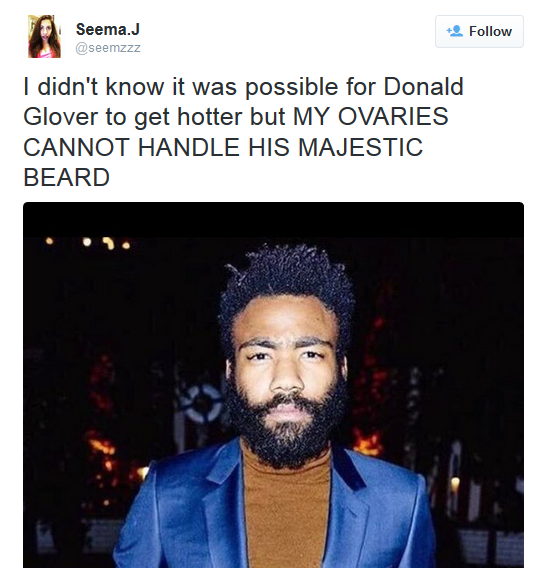This screenshot has width=540, height=568.
Task: Open the attached photo of the bearded man
Action: tap(273, 385)
